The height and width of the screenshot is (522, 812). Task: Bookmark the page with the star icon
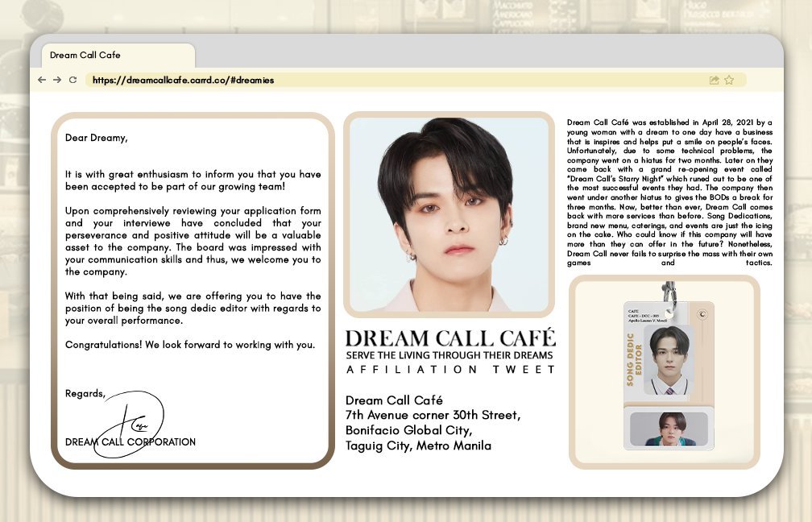click(x=730, y=80)
